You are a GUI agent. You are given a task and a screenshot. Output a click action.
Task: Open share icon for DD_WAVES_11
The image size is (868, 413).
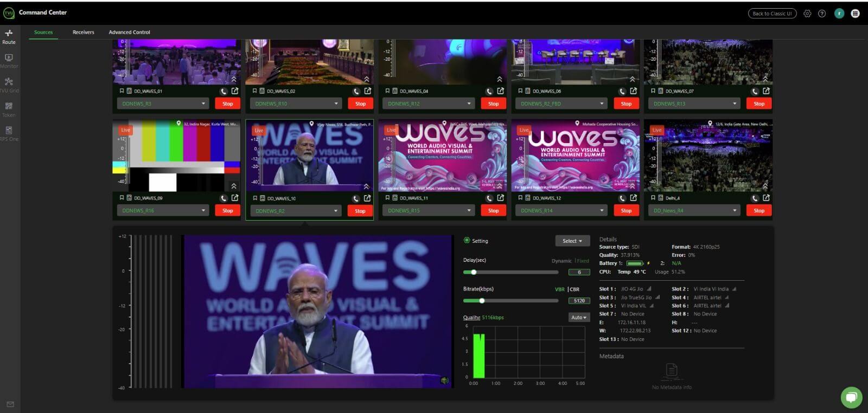pos(500,198)
